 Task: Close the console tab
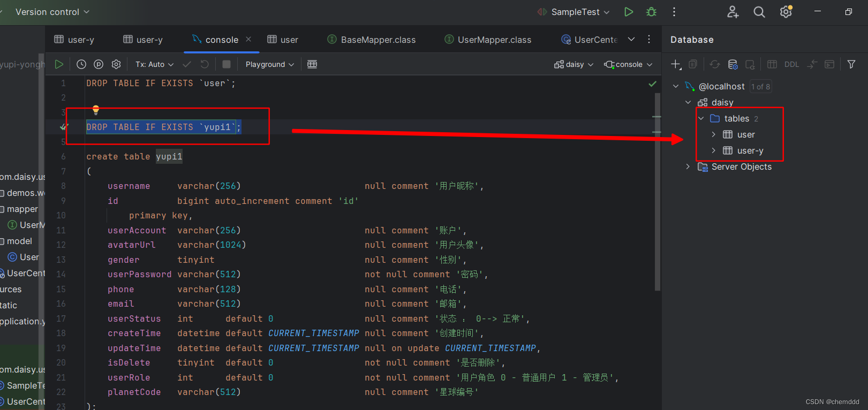click(248, 39)
